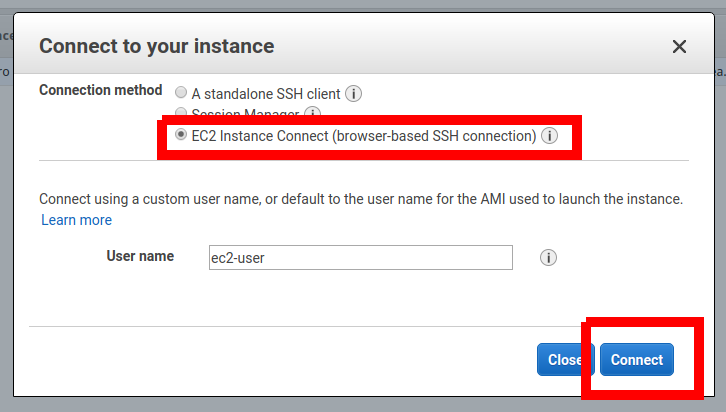Click the 'EC2 Instance Connect (browser-based SSH connection)' text
This screenshot has height=412, width=726.
click(364, 136)
